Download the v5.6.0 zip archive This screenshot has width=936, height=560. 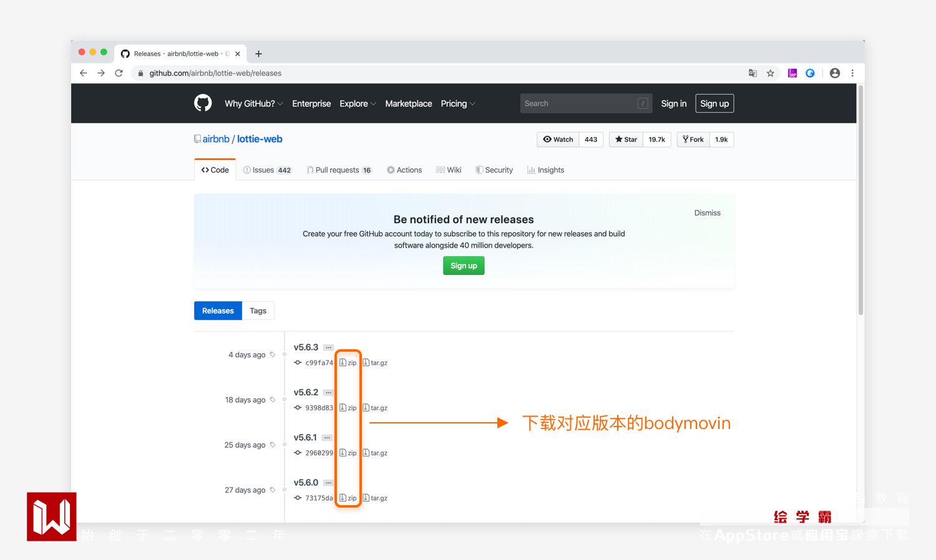348,498
